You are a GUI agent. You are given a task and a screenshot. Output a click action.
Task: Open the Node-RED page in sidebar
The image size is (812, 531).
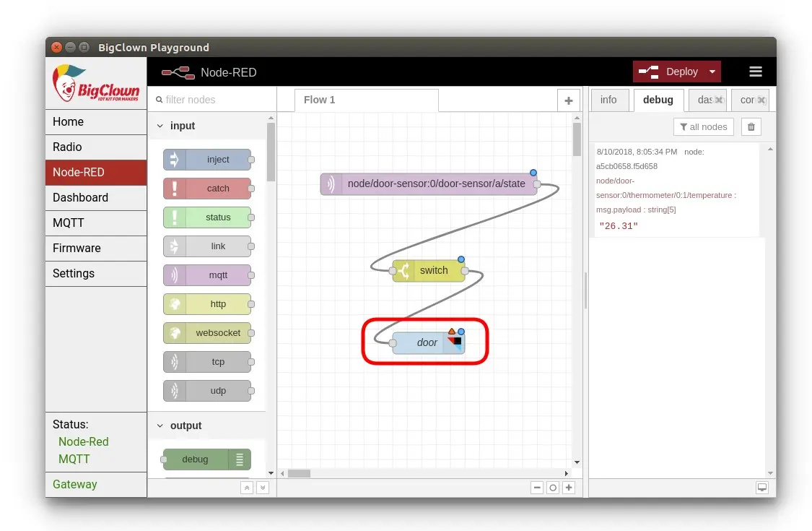[96, 173]
